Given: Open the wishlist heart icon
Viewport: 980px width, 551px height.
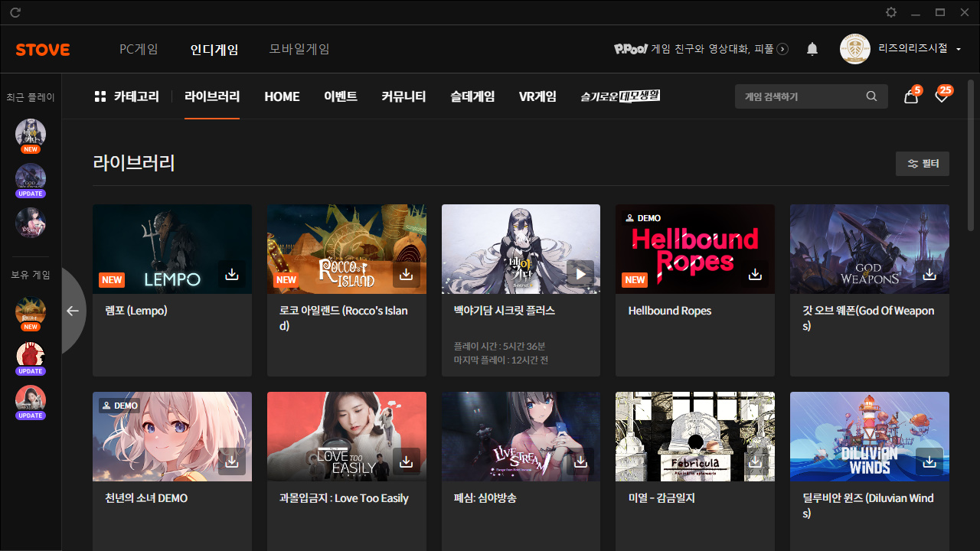Looking at the screenshot, I should click(x=942, y=96).
